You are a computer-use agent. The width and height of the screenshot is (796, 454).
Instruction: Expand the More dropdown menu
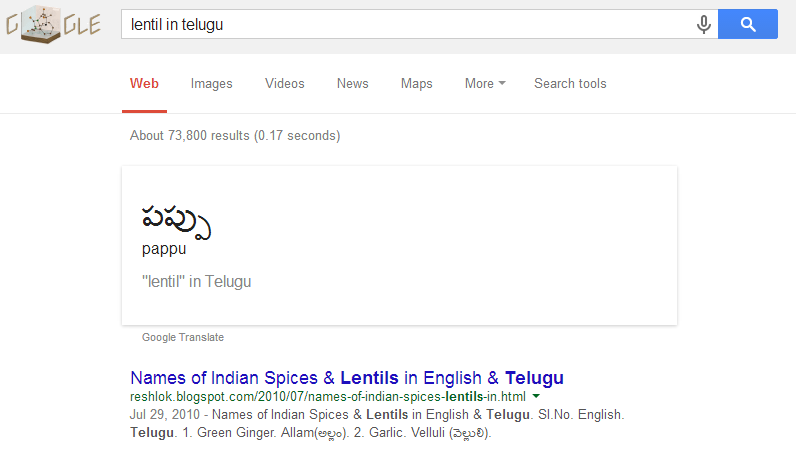(485, 84)
